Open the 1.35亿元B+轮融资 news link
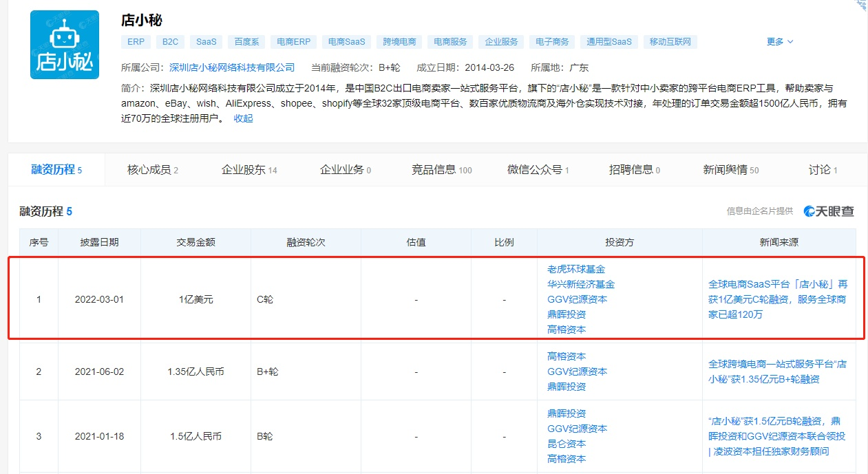This screenshot has height=474, width=868. 778,371
